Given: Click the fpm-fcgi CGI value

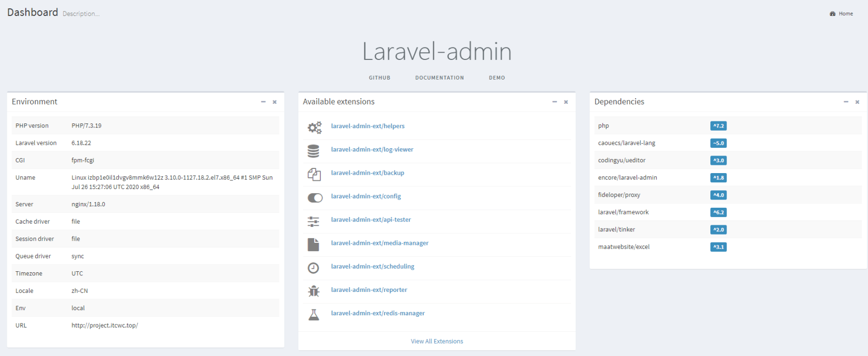Looking at the screenshot, I should click(83, 160).
